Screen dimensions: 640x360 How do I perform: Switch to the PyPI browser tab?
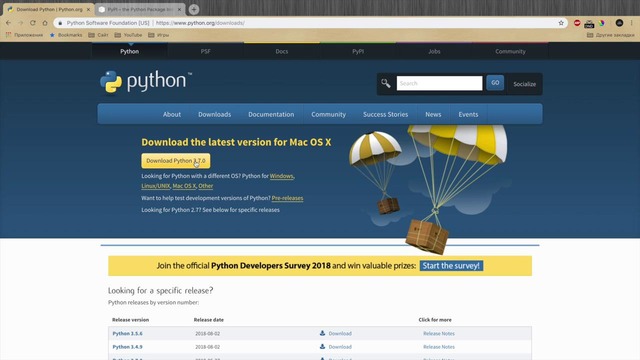(139, 9)
